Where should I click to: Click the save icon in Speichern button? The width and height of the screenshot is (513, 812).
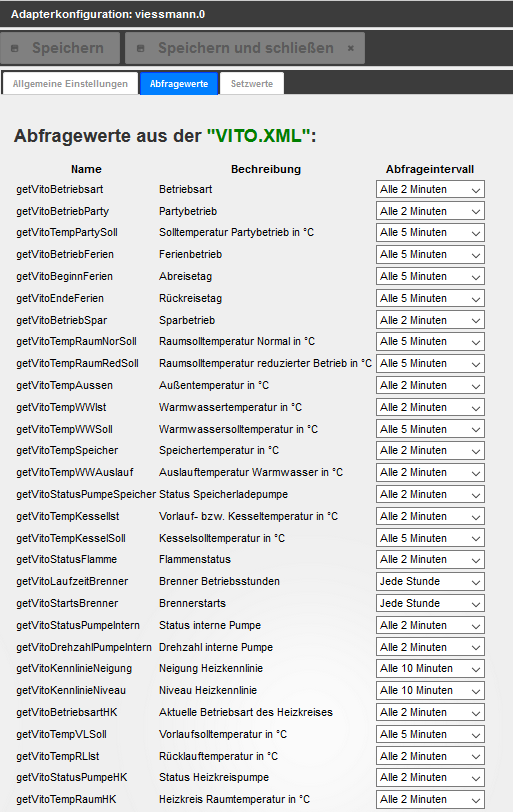pos(14,48)
